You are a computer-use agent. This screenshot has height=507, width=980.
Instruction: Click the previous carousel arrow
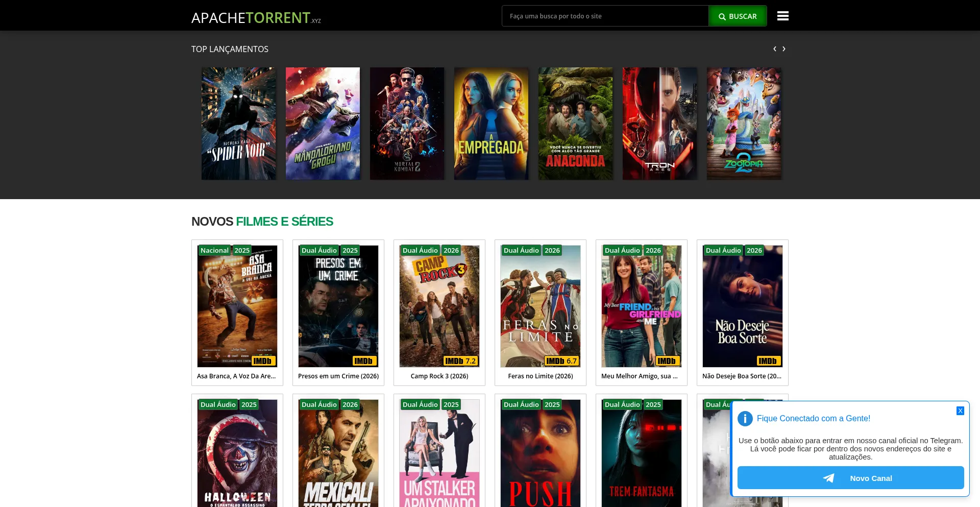[x=775, y=49]
